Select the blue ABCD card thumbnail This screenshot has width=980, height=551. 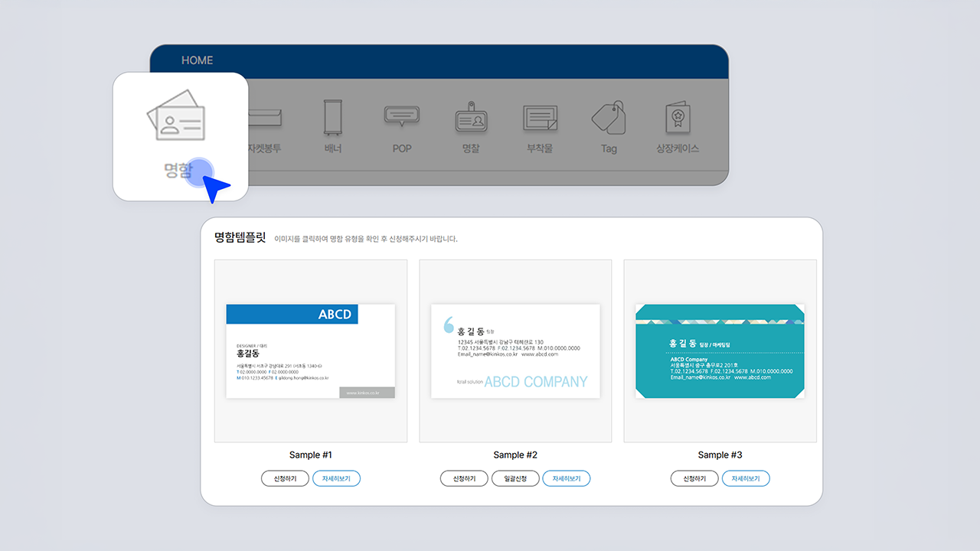pyautogui.click(x=310, y=350)
